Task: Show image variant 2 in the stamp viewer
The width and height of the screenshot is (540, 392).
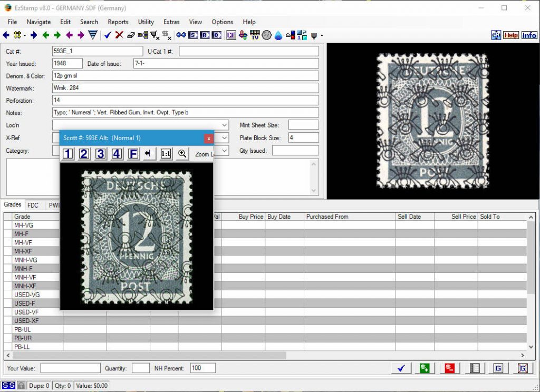Action: [84, 153]
